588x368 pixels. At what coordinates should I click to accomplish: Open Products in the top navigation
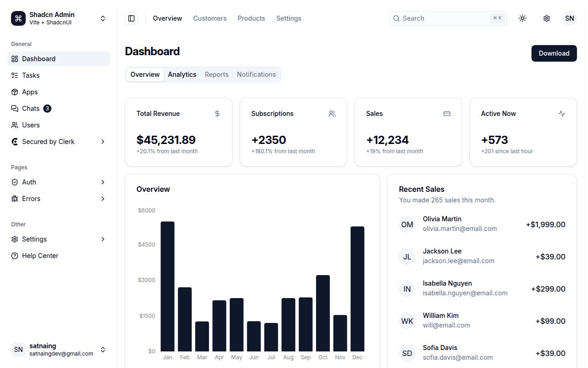click(x=251, y=18)
